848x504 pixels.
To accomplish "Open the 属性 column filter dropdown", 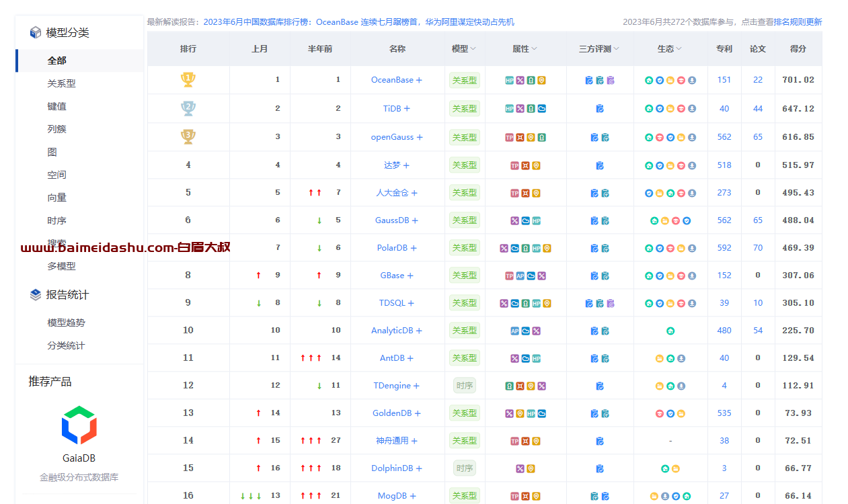I will pos(535,49).
